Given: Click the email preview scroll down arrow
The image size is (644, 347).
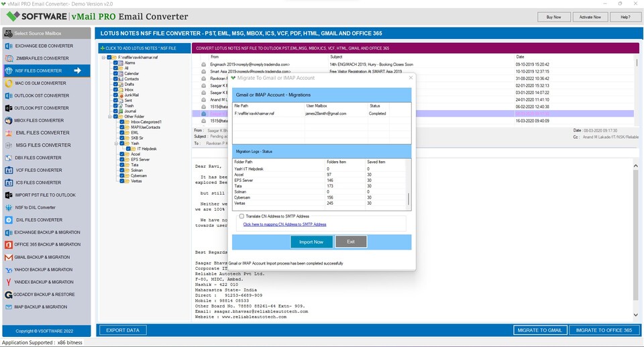Looking at the screenshot, I should pos(636,315).
